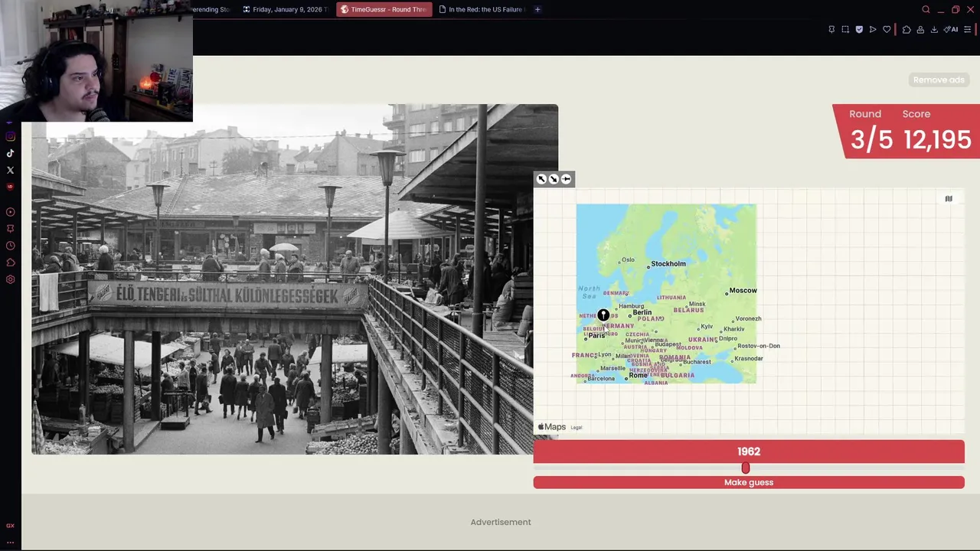Click the red ad-blocker shield sidebar icon

pyautogui.click(x=10, y=187)
